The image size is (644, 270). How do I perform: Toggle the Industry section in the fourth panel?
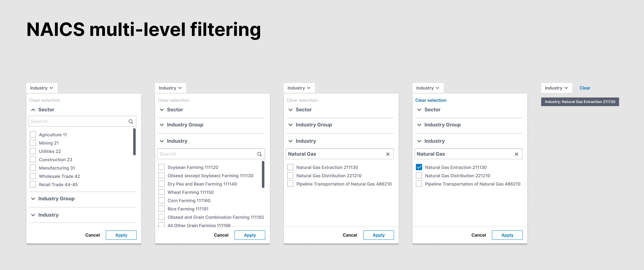click(x=419, y=141)
